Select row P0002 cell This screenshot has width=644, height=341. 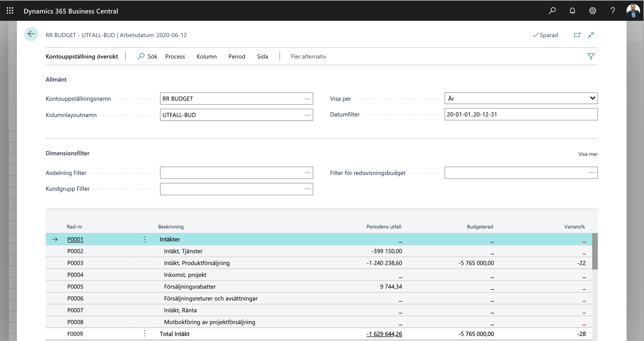tap(75, 251)
